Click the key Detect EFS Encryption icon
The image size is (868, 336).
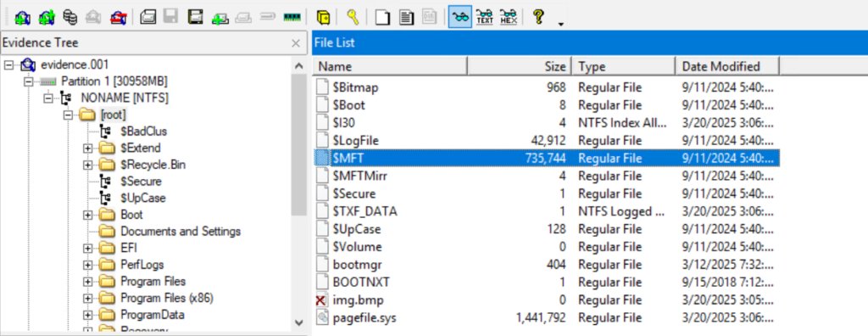pyautogui.click(x=353, y=17)
